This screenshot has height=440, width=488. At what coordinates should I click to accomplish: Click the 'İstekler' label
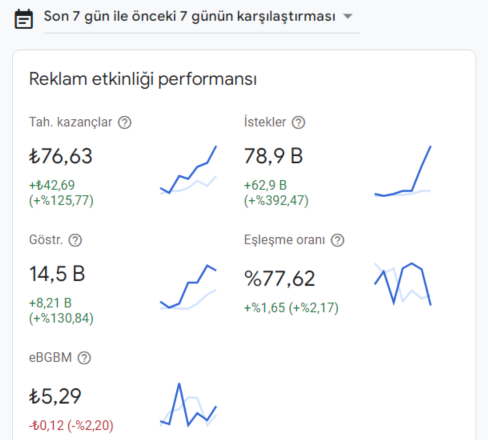coord(265,122)
